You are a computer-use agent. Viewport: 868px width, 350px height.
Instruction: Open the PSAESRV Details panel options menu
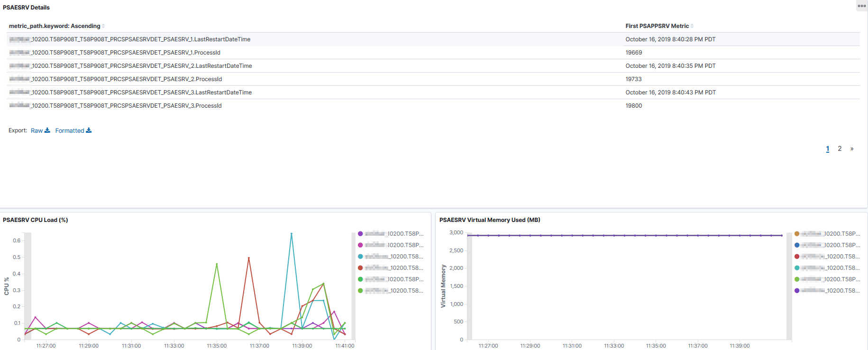coord(861,6)
